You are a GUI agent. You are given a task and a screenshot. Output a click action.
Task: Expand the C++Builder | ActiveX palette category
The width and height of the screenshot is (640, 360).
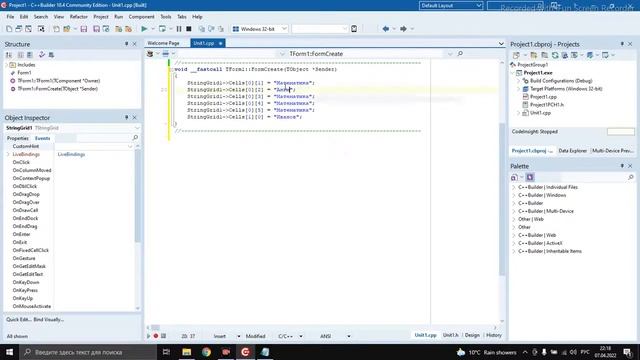514,243
